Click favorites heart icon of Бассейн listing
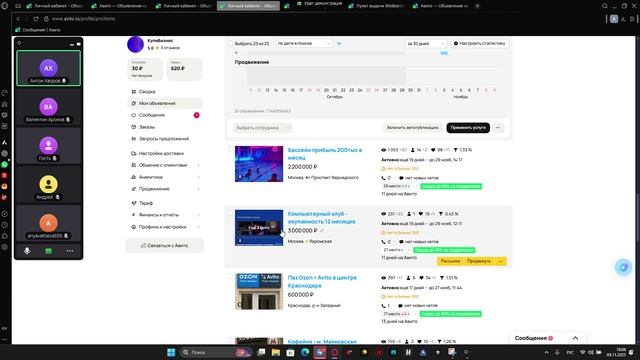 pos(433,150)
